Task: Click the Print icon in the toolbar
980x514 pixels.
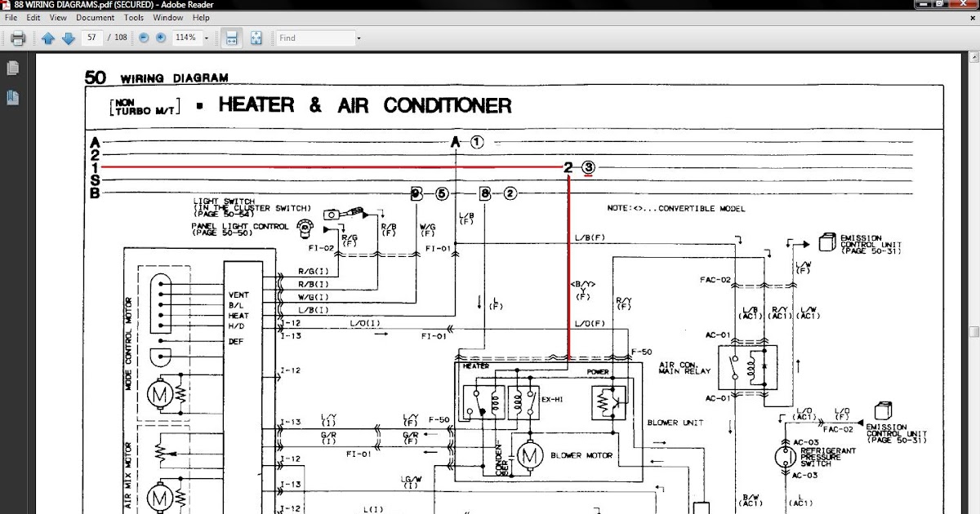Action: (18, 38)
